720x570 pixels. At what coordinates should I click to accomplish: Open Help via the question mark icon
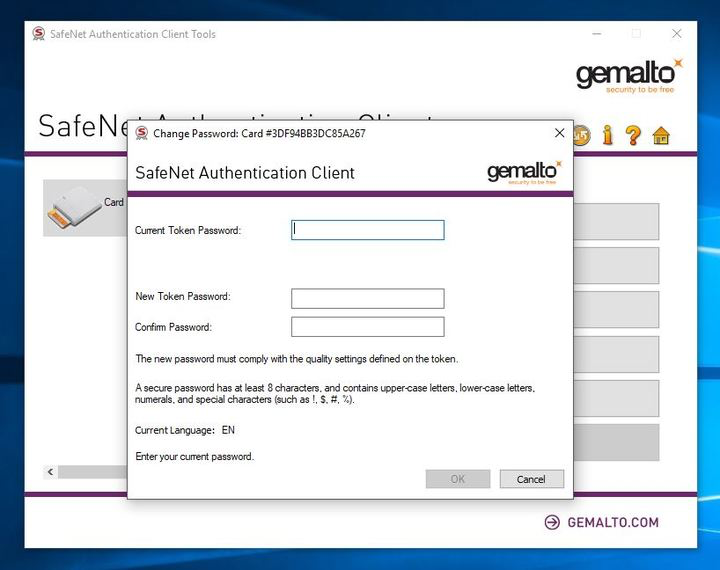[x=633, y=135]
